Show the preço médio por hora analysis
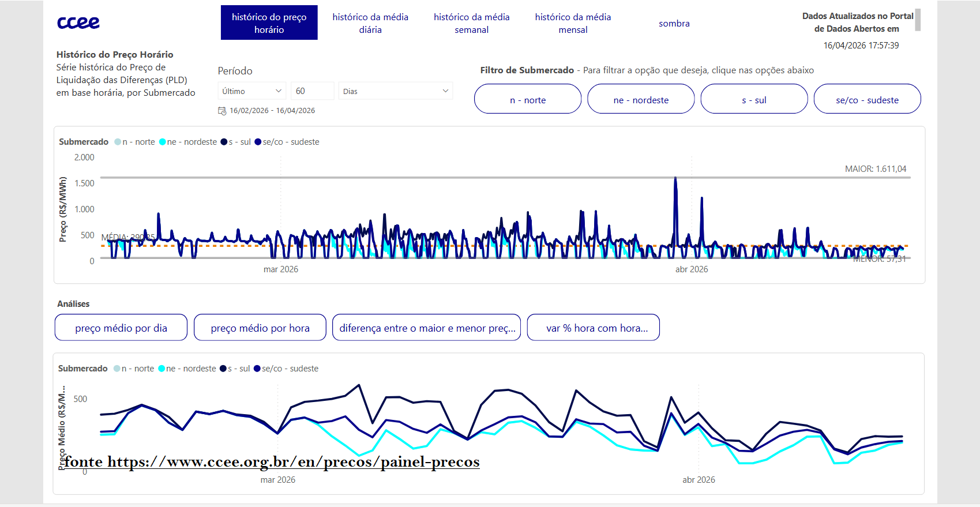980x507 pixels. [260, 328]
